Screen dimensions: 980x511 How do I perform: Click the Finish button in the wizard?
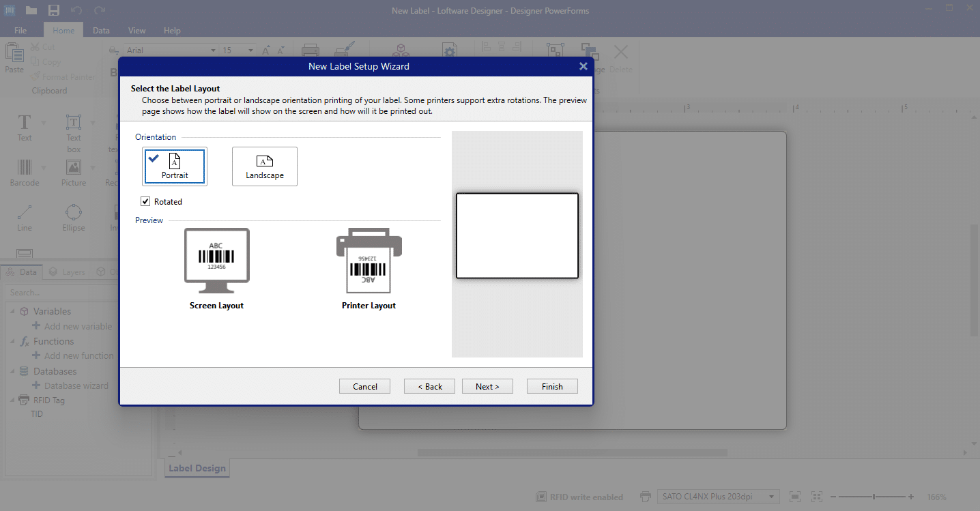(x=551, y=385)
